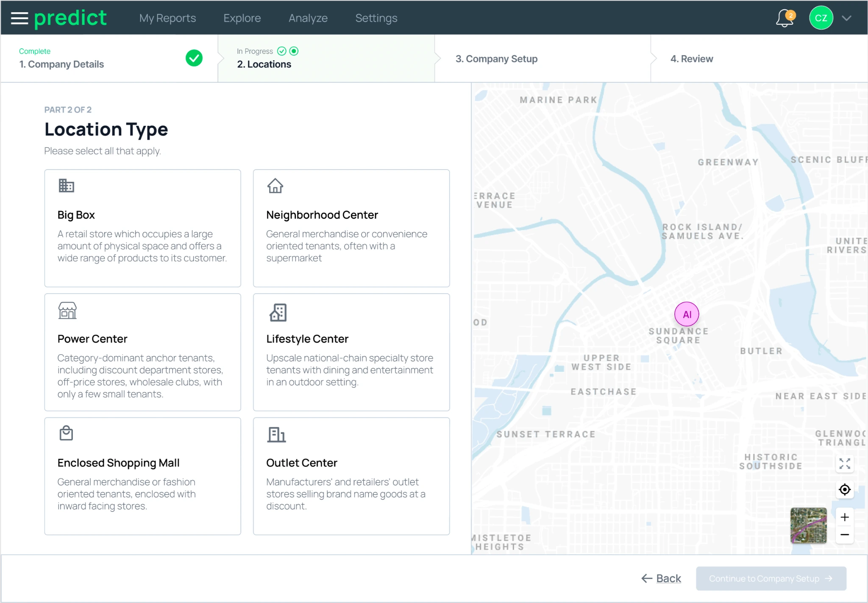Click the Back link
The width and height of the screenshot is (868, 603).
click(x=661, y=578)
